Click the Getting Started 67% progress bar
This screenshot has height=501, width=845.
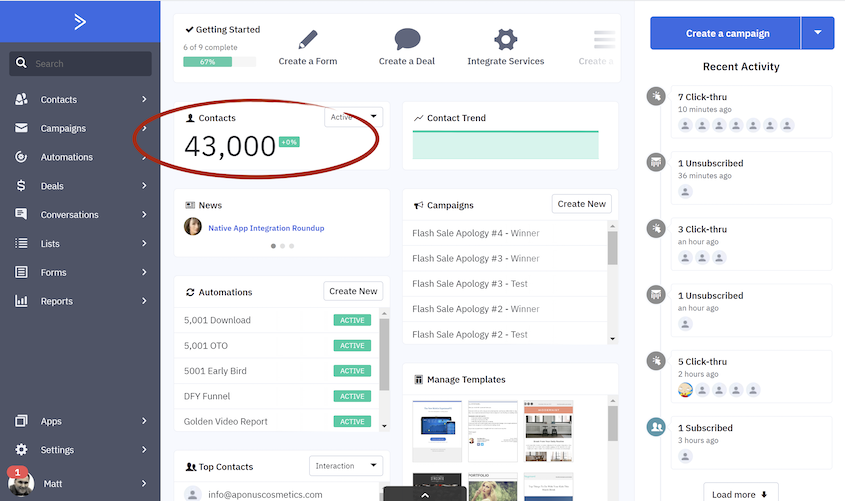(x=219, y=62)
